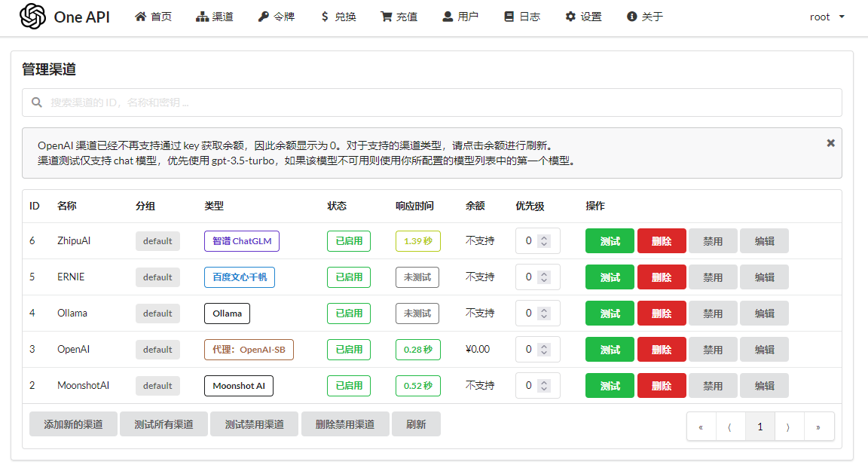The width and height of the screenshot is (868, 468).
Task: Refresh the ¥0.00 balance for OpenAI
Action: pyautogui.click(x=477, y=349)
